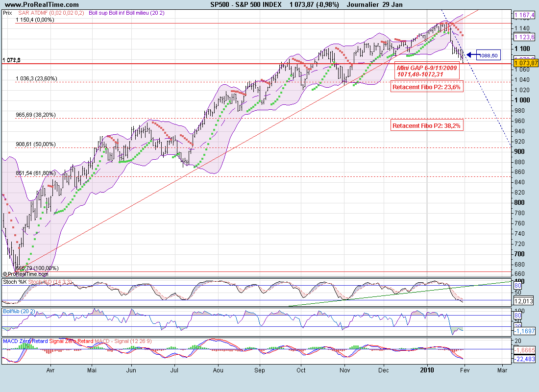Click the 1 000 price axis label
The image size is (539, 392).
[x=522, y=100]
